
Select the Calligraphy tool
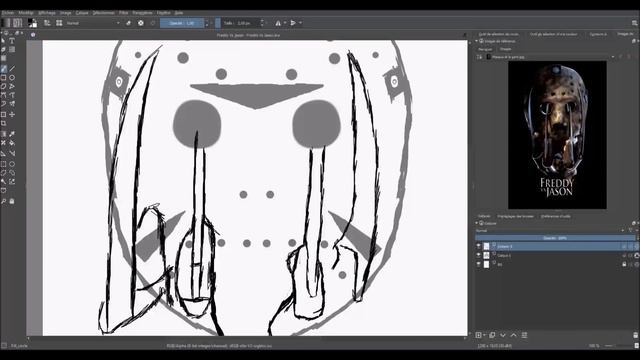tap(3, 49)
